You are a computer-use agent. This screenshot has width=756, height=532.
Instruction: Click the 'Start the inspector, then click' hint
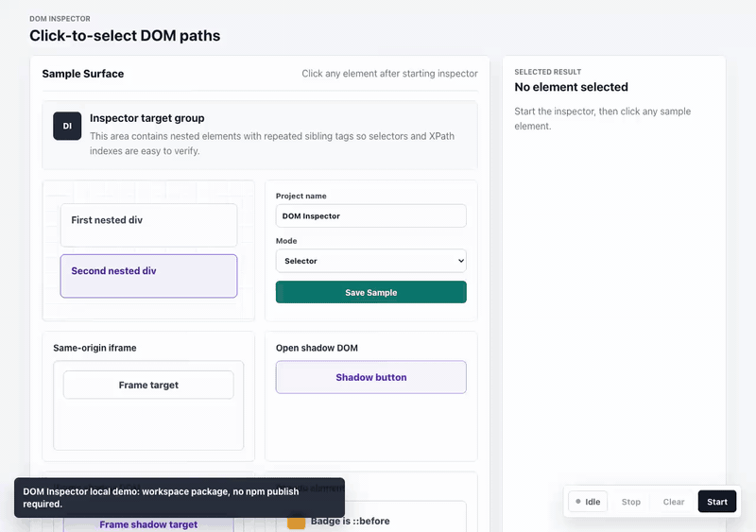pyautogui.click(x=603, y=119)
